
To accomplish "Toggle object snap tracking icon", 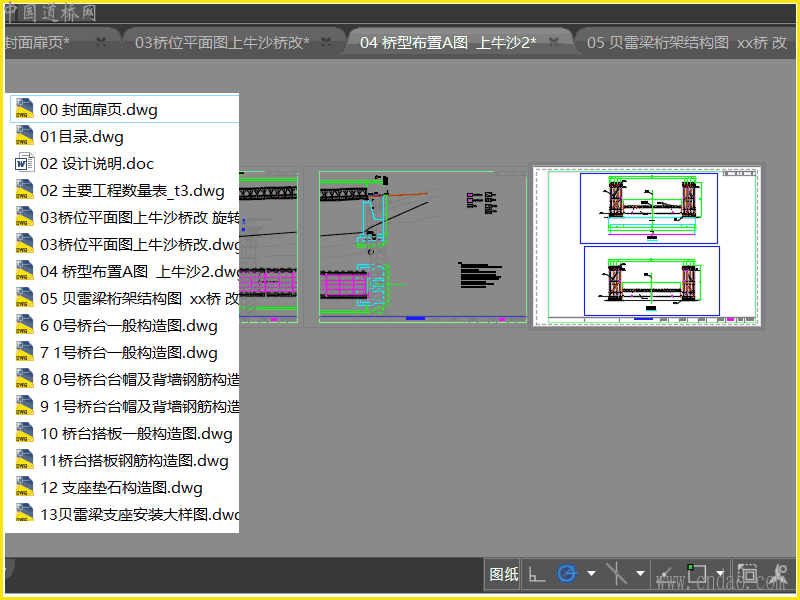I will pos(664,575).
